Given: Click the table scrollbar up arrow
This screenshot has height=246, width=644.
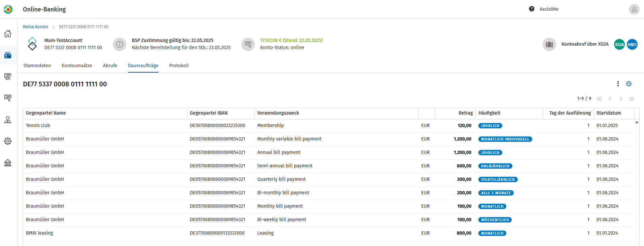Looking at the screenshot, I should 637,122.
